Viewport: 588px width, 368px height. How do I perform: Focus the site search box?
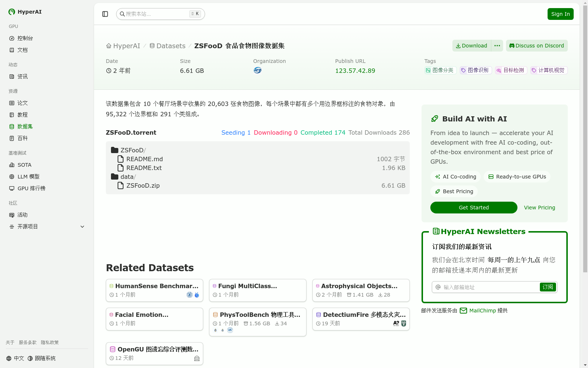pyautogui.click(x=161, y=14)
